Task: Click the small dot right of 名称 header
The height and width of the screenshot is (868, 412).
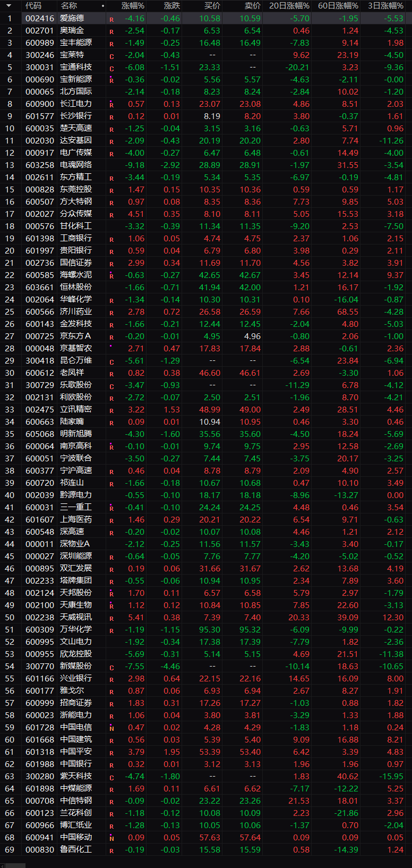Action: click(103, 6)
